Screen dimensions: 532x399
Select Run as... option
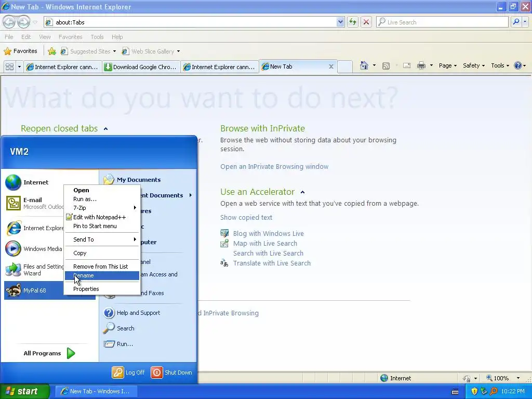click(x=102, y=199)
